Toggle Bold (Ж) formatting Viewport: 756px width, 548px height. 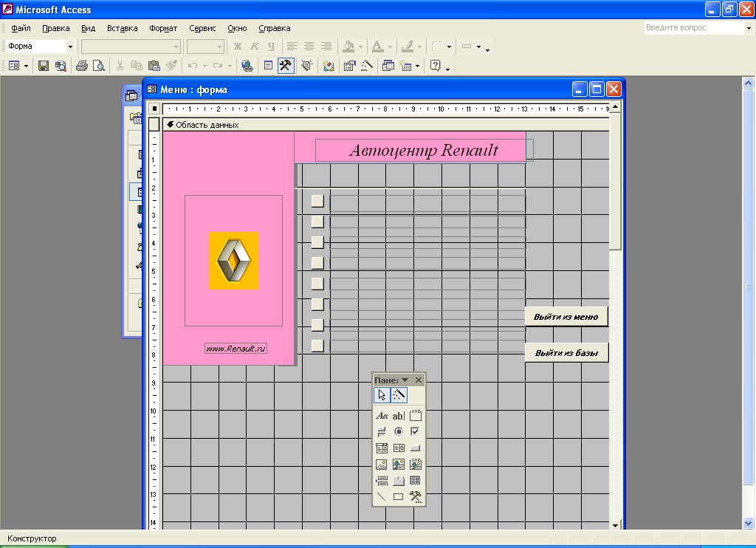(238, 47)
